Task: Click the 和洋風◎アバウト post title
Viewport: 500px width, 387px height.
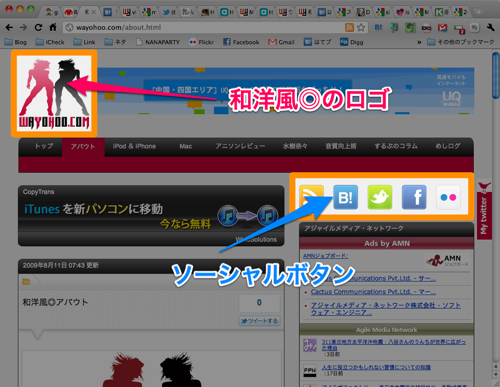Action: [x=55, y=302]
